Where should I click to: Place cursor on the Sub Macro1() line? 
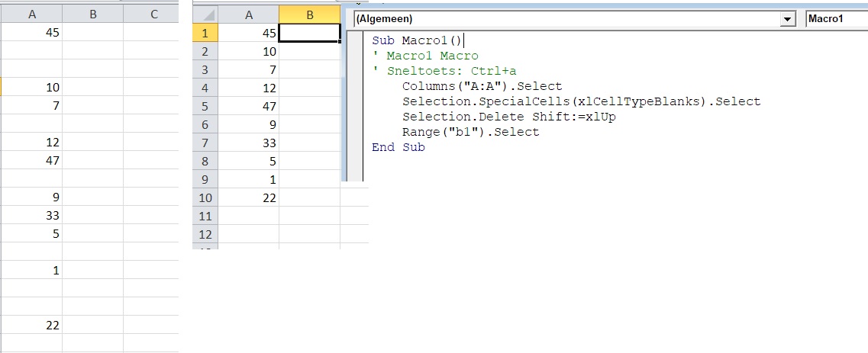417,40
